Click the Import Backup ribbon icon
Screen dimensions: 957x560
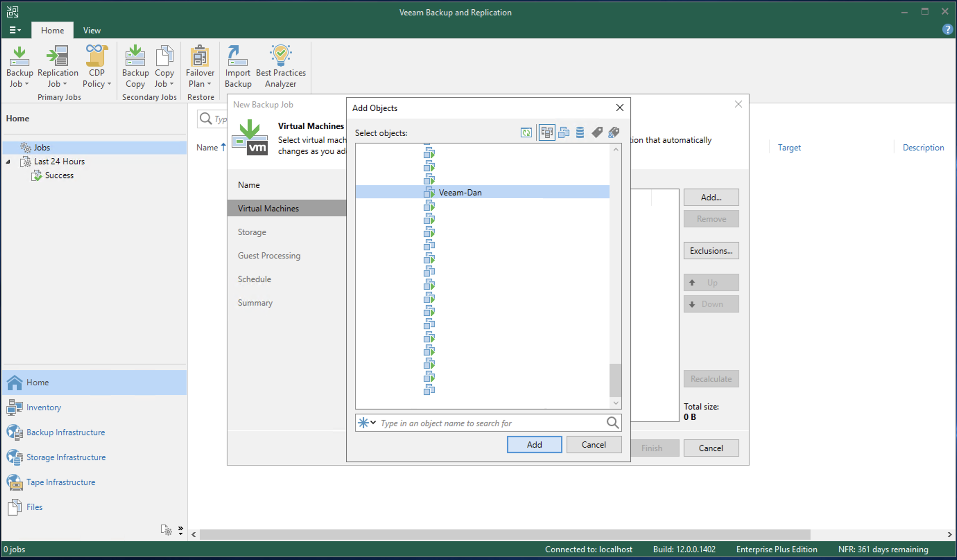coord(238,56)
